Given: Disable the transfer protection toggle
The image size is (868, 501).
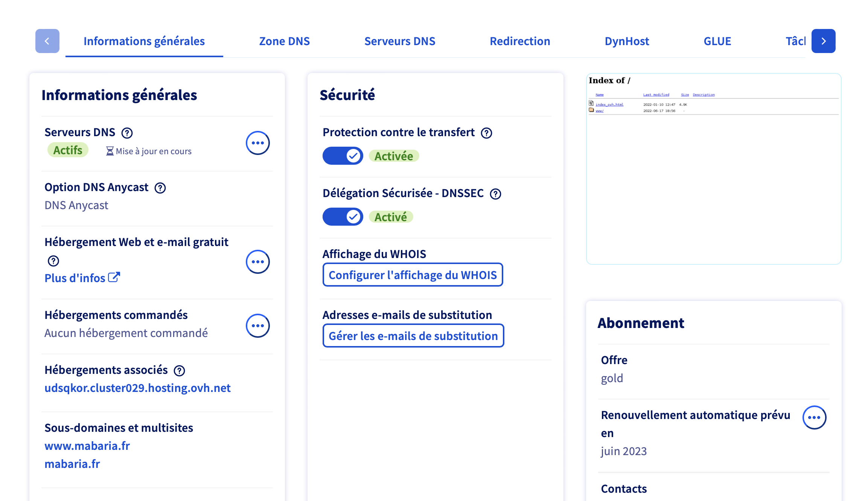Looking at the screenshot, I should [343, 156].
